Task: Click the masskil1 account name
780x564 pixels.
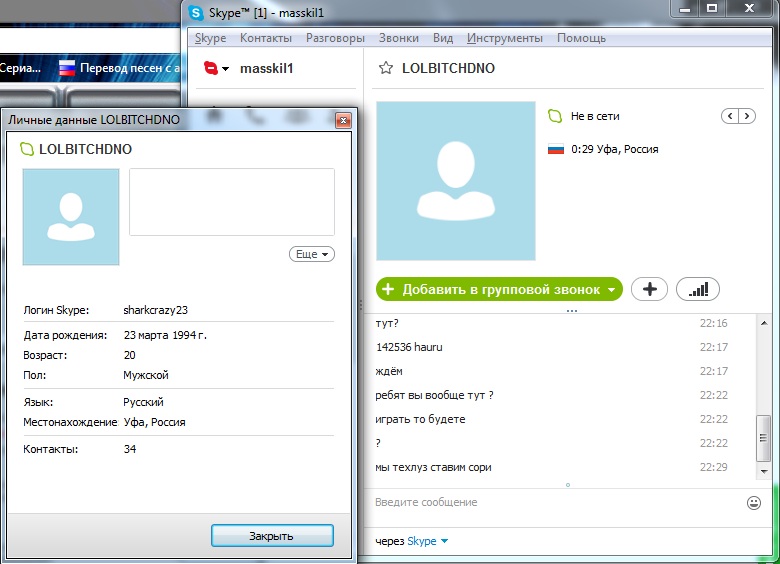Action: point(266,68)
